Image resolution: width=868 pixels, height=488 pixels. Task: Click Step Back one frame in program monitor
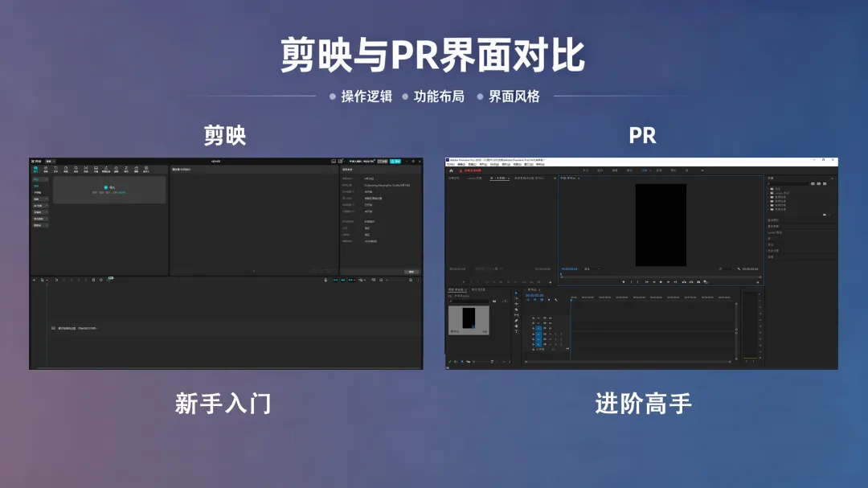pyautogui.click(x=654, y=282)
